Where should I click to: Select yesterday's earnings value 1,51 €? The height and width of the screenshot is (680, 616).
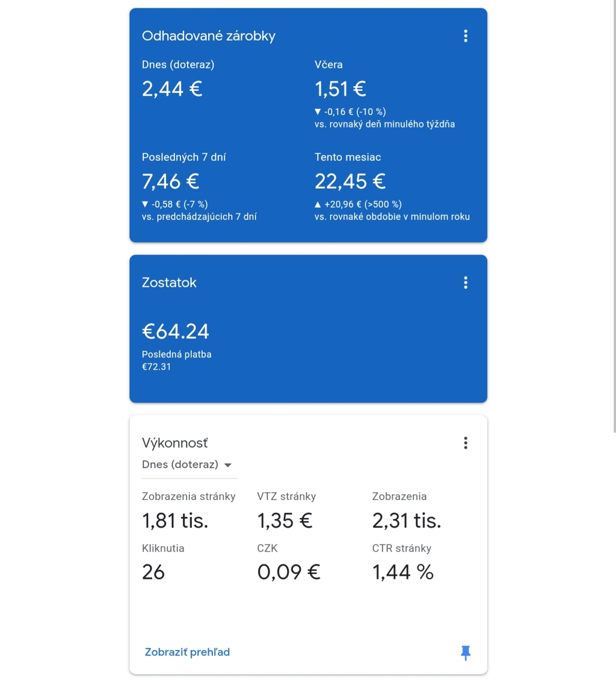click(x=340, y=89)
